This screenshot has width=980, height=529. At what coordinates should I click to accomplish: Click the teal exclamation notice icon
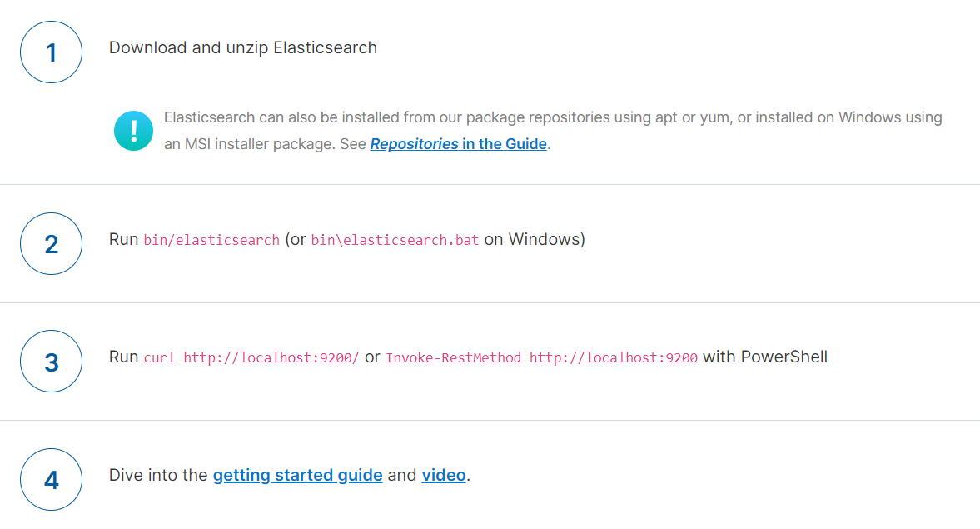coord(133,131)
